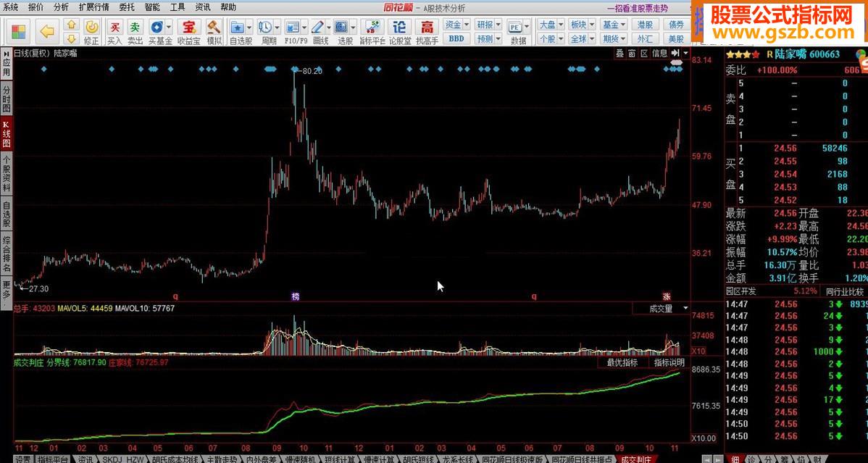Viewport: 868px width, 463px height.
Task: Click the 港股 button
Action: 646,25
